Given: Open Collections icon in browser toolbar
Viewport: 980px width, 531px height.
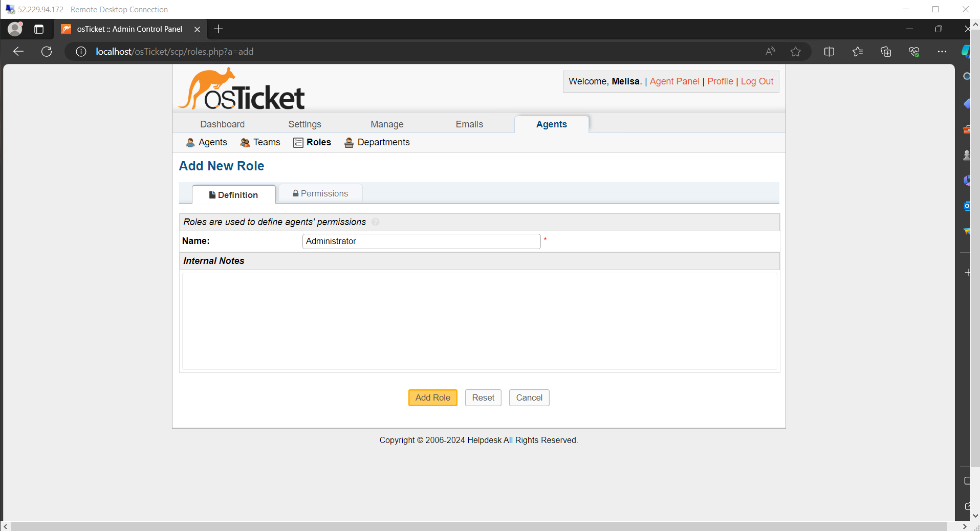Looking at the screenshot, I should click(x=886, y=51).
